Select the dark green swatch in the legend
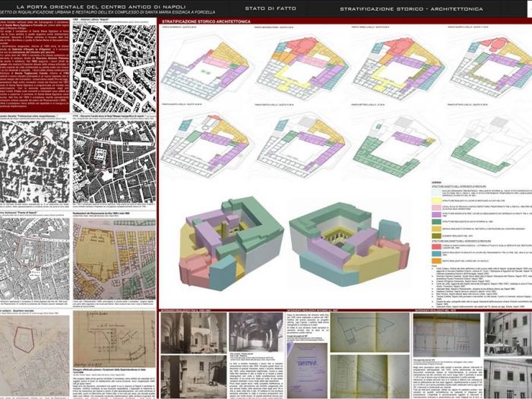The image size is (532, 399). click(436, 222)
